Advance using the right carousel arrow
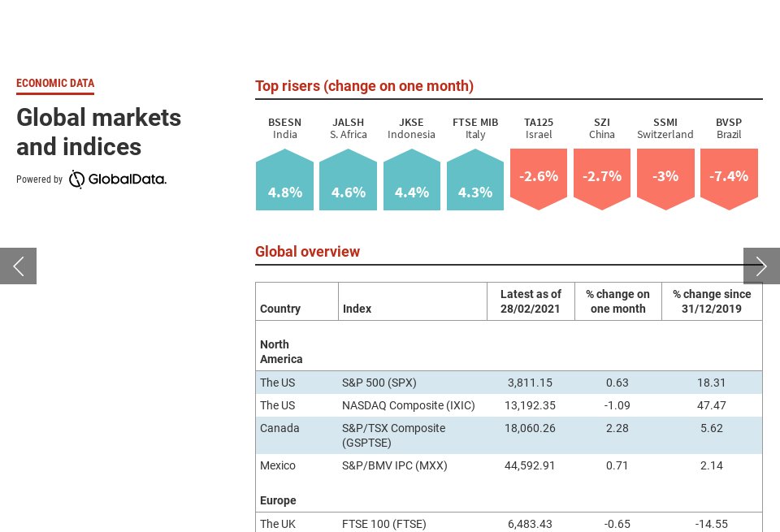The height and width of the screenshot is (532, 780). click(761, 266)
